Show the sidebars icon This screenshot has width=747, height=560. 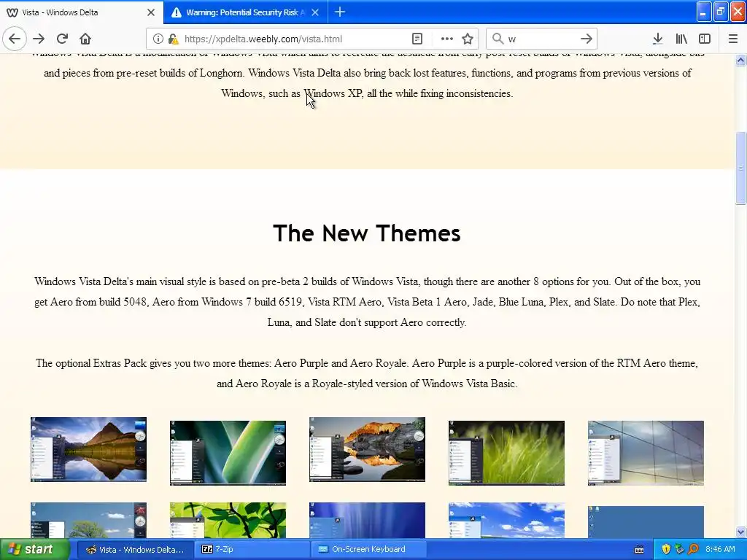click(705, 39)
